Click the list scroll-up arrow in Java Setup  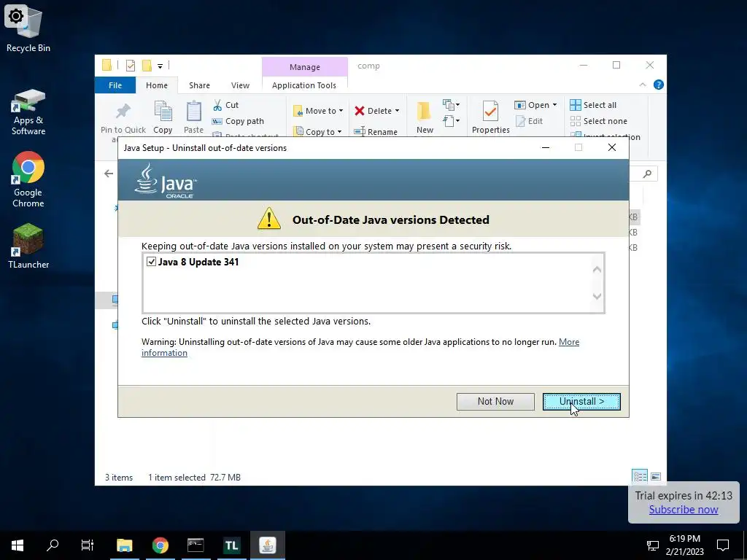pyautogui.click(x=597, y=270)
